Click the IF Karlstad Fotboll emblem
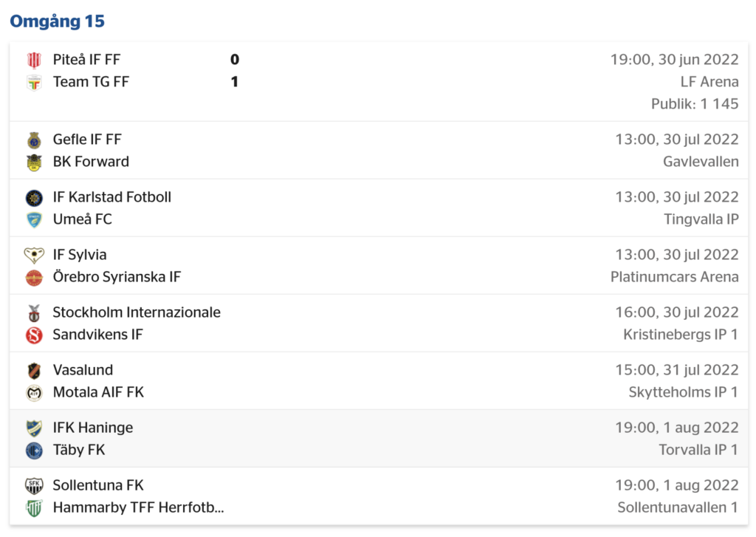This screenshot has height=537, width=756. tap(34, 198)
